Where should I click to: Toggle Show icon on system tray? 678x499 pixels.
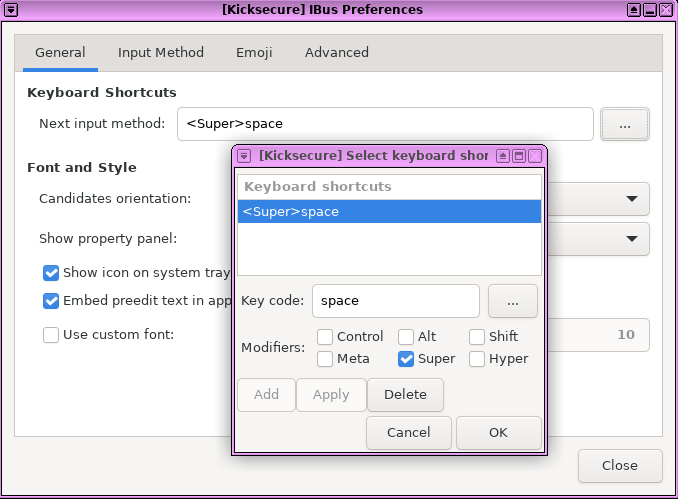[x=51, y=273]
